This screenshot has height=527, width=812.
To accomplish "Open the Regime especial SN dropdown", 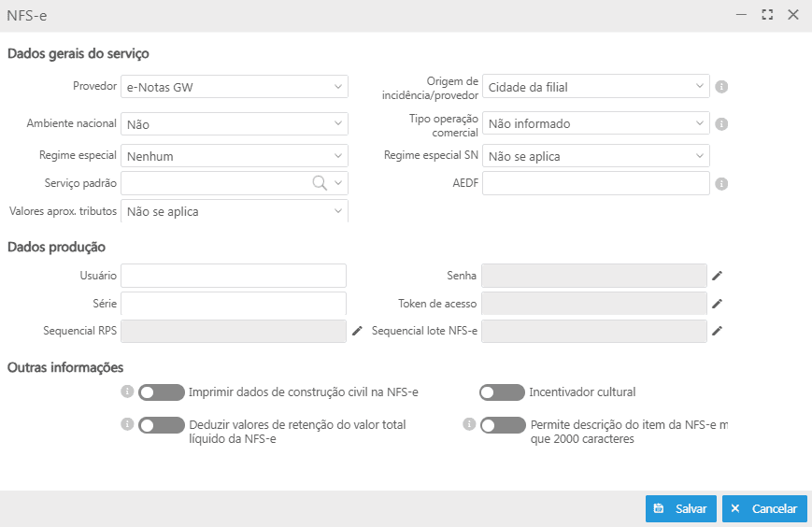I will [x=595, y=156].
